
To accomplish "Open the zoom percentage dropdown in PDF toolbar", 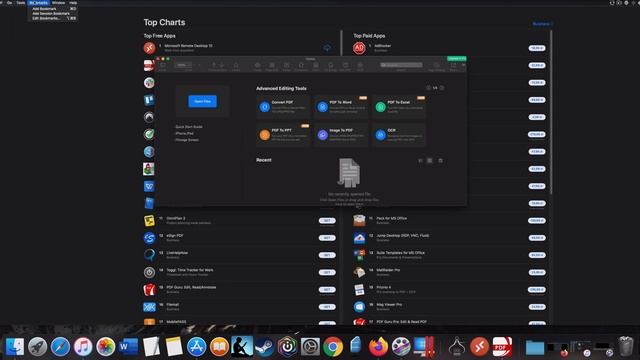I will pyautogui.click(x=183, y=65).
